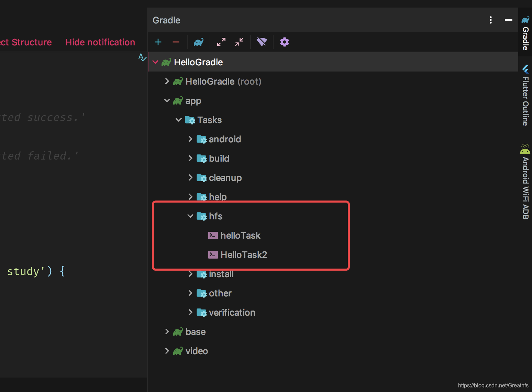Select the verification group label
This screenshot has width=532, height=392.
coord(232,313)
